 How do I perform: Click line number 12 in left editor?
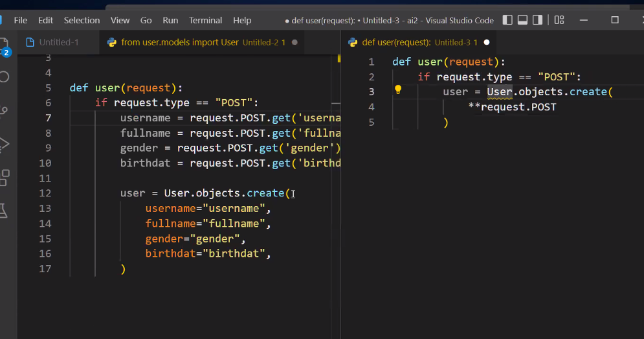point(45,193)
